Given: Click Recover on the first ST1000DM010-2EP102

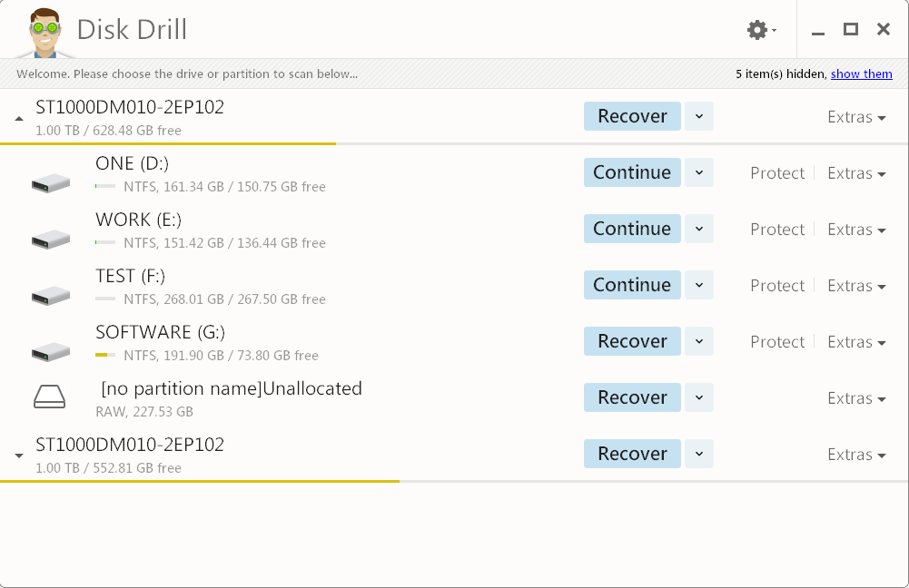Looking at the screenshot, I should [x=632, y=115].
